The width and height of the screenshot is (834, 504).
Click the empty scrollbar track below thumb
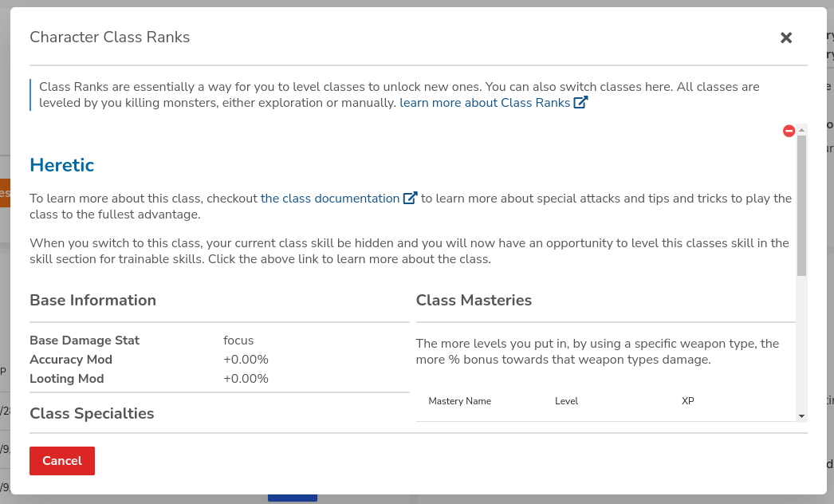(801, 343)
